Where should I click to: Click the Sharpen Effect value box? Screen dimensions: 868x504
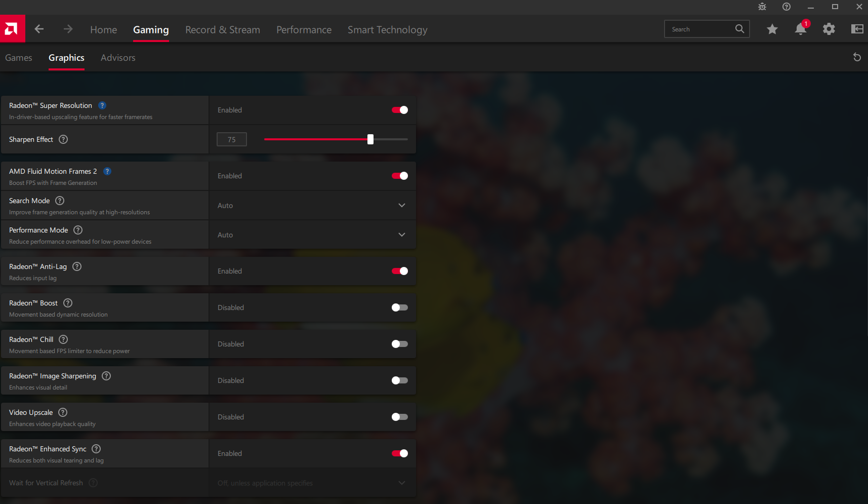coord(232,139)
